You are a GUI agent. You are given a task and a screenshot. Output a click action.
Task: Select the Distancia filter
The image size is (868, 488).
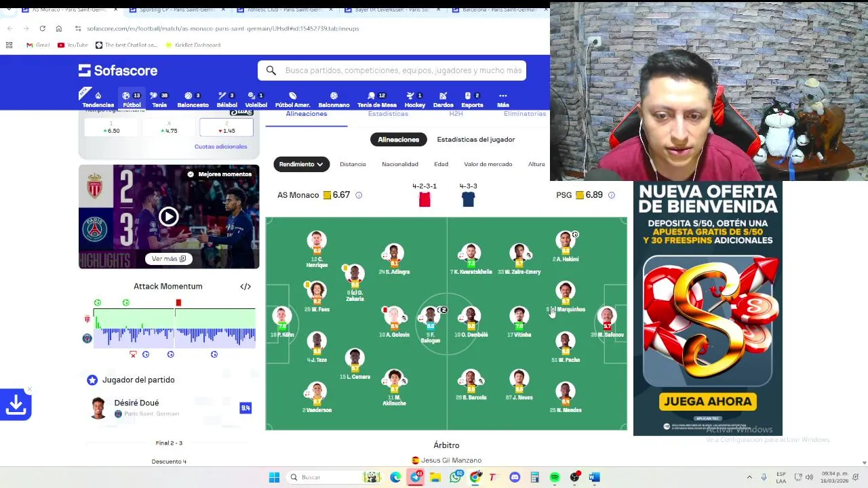[353, 164]
